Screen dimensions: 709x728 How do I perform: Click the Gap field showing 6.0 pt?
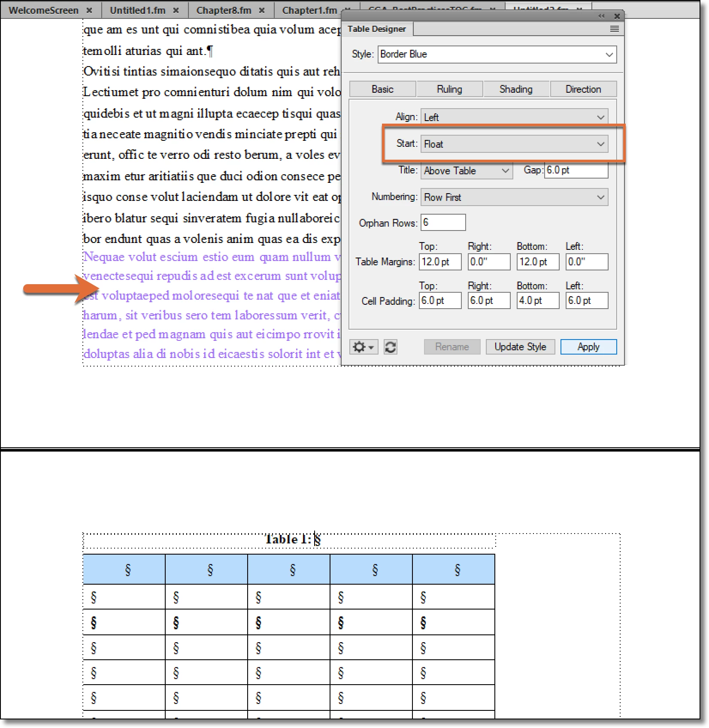click(x=576, y=170)
